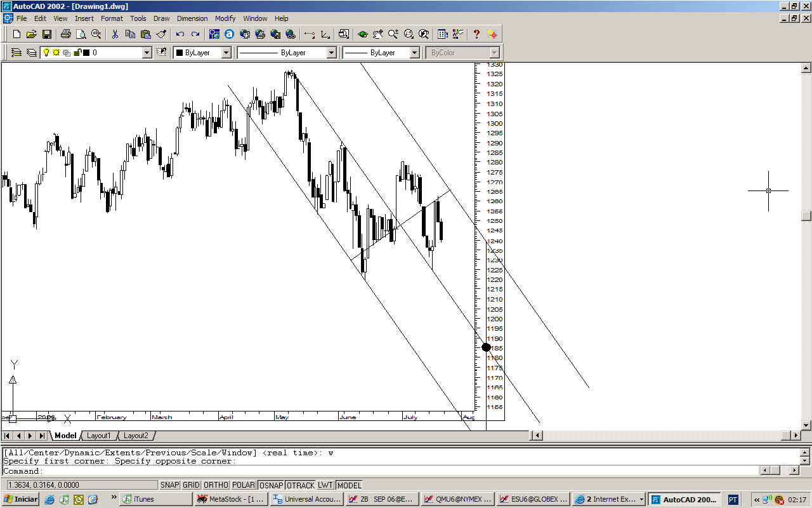Switch to ZB SEP 06 taskbar window
This screenshot has height=508, width=812.
(383, 499)
